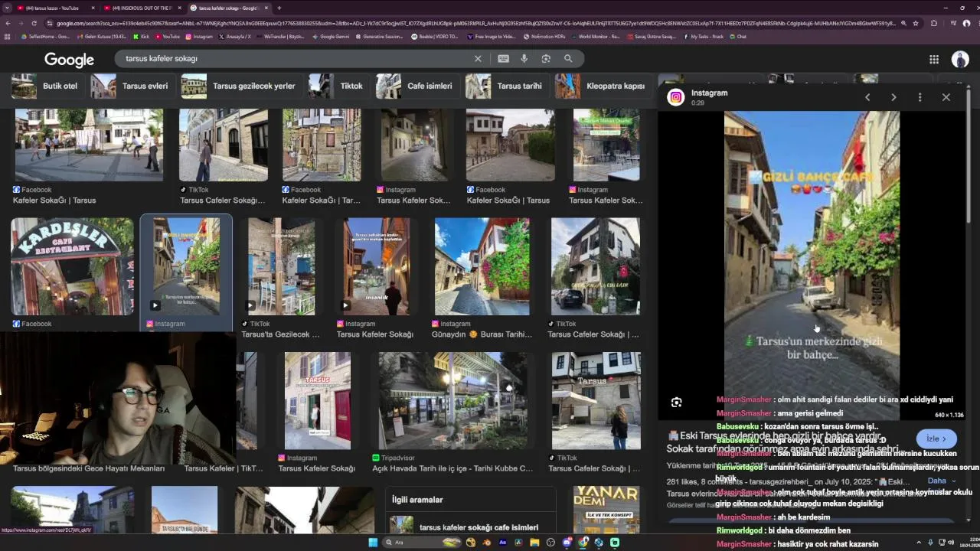Open the 'WeTransfer' bookmark
Image resolution: width=980 pixels, height=551 pixels.
point(282,36)
